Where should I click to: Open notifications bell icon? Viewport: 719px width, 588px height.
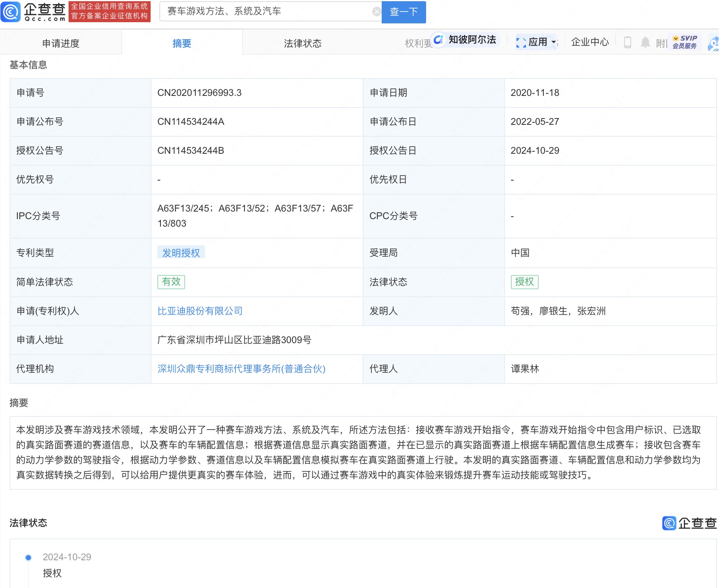coord(645,42)
